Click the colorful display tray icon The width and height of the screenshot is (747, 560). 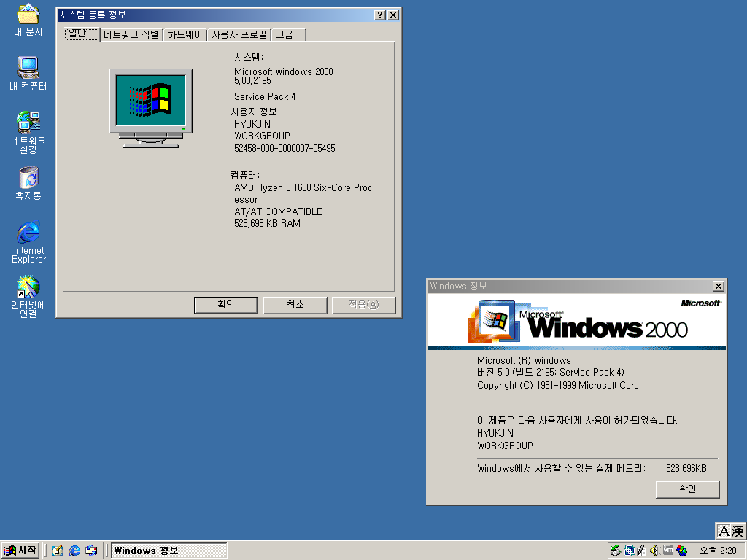[x=682, y=551]
